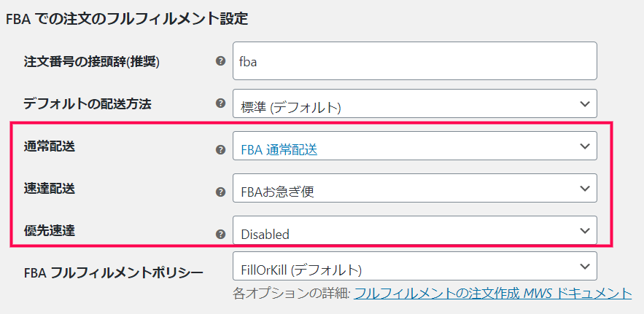
Task: Open the FillOrKill (デフォルト) policy dropdown
Action: click(x=414, y=267)
